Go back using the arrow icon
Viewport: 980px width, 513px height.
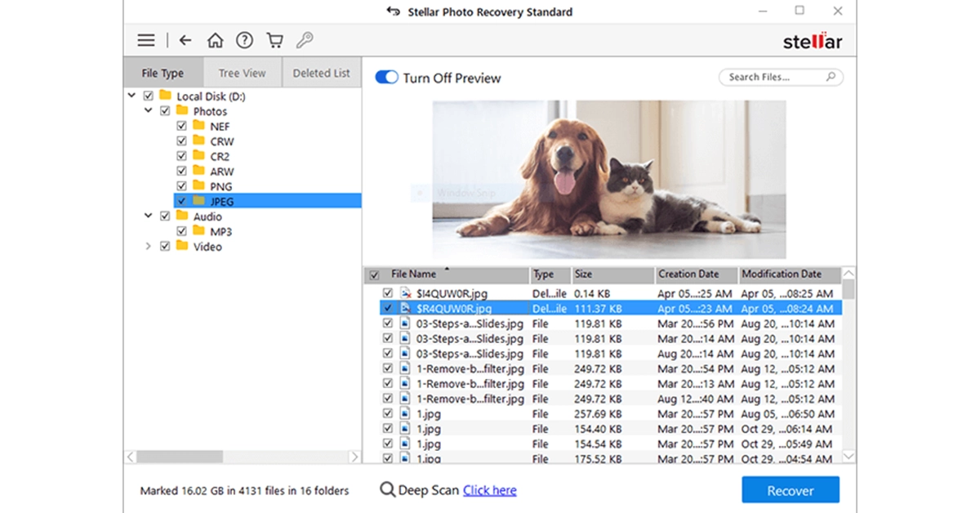click(x=185, y=40)
